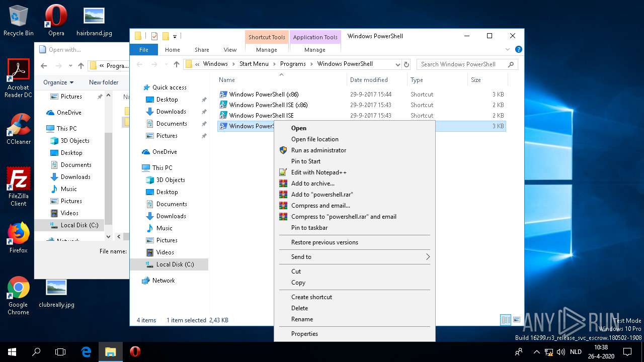Screen dimensions: 644x362
Task: Select Windows PowerShell ISE (x86) shortcut
Action: click(362, 105)
